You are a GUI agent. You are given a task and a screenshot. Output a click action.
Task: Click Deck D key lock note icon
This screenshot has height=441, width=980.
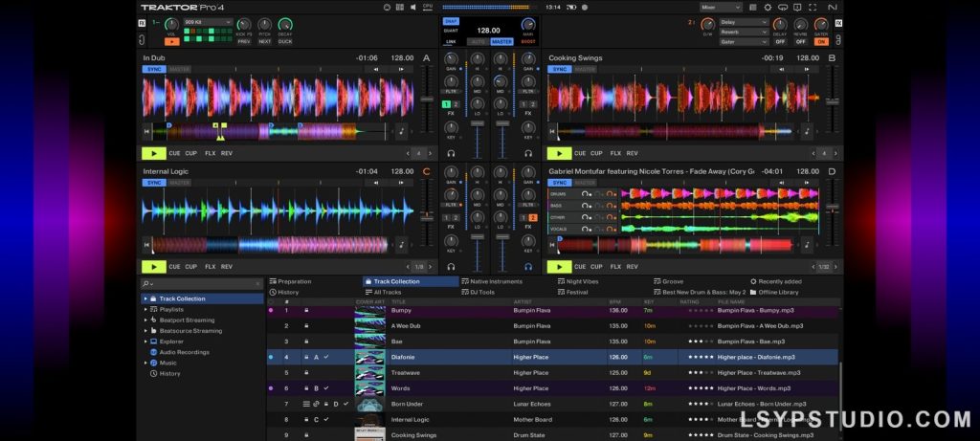(807, 245)
